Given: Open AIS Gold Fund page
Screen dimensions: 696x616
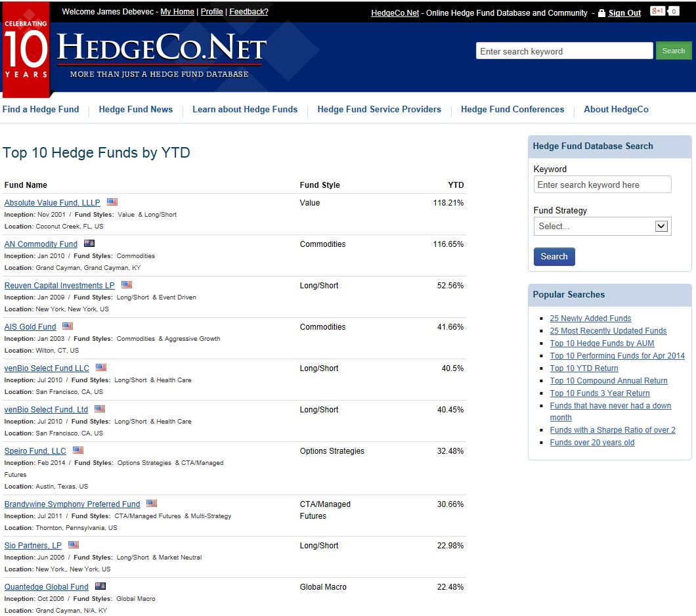Looking at the screenshot, I should (30, 326).
